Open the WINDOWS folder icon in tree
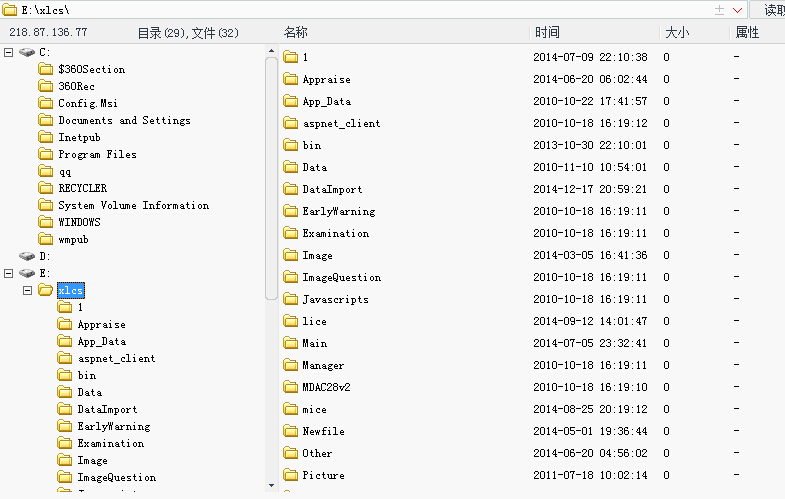785x499 pixels. 46,222
